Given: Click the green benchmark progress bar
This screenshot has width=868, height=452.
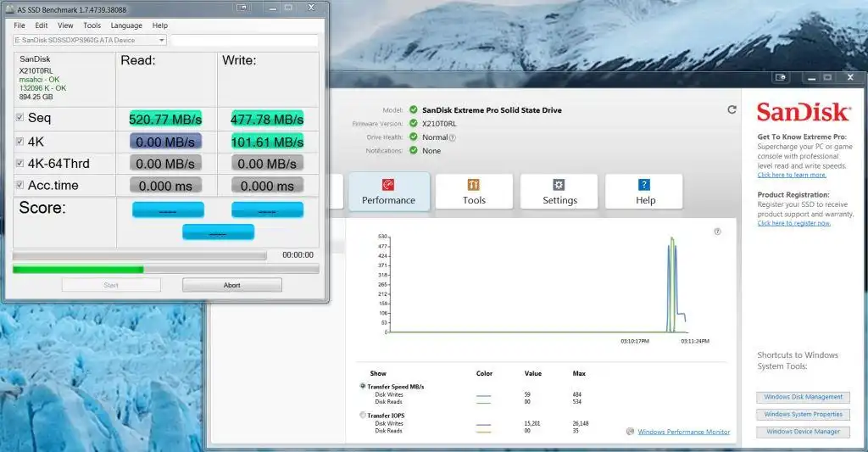Looking at the screenshot, I should 165,269.
